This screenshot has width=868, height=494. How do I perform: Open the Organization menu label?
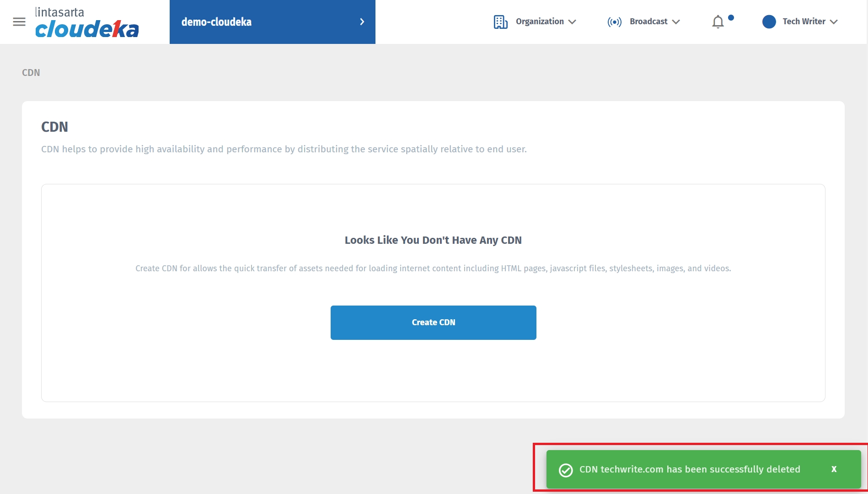(x=540, y=21)
